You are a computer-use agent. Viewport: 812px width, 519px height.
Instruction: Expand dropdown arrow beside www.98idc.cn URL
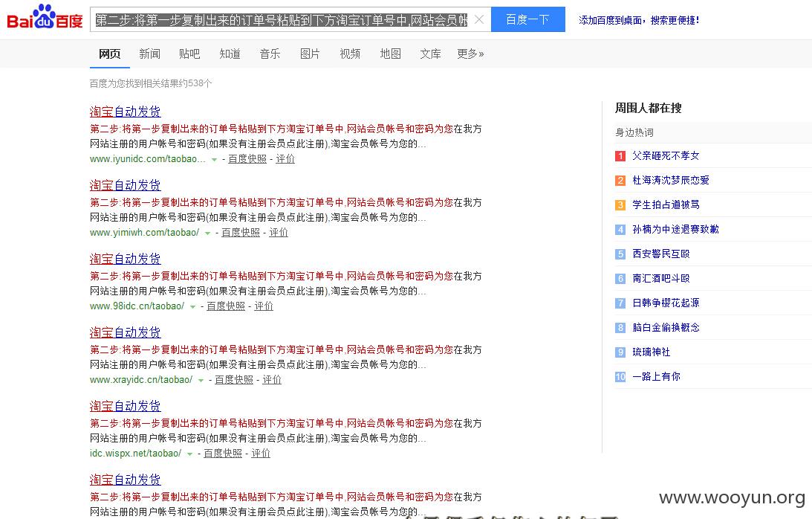click(x=192, y=307)
